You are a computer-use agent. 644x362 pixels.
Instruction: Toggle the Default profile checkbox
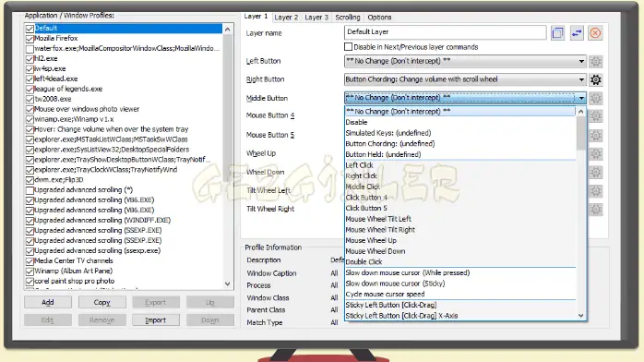(30, 29)
